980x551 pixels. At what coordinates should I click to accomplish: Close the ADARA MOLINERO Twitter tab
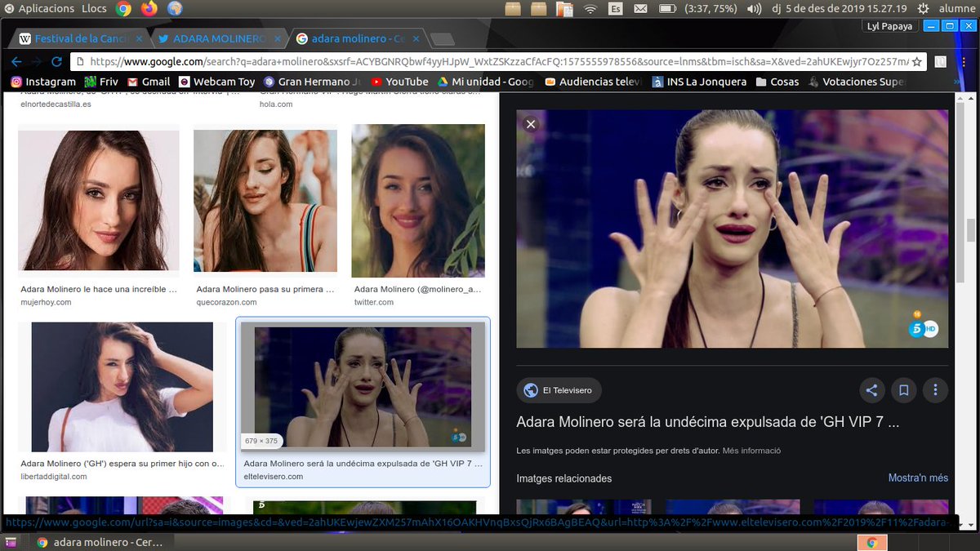pyautogui.click(x=278, y=38)
